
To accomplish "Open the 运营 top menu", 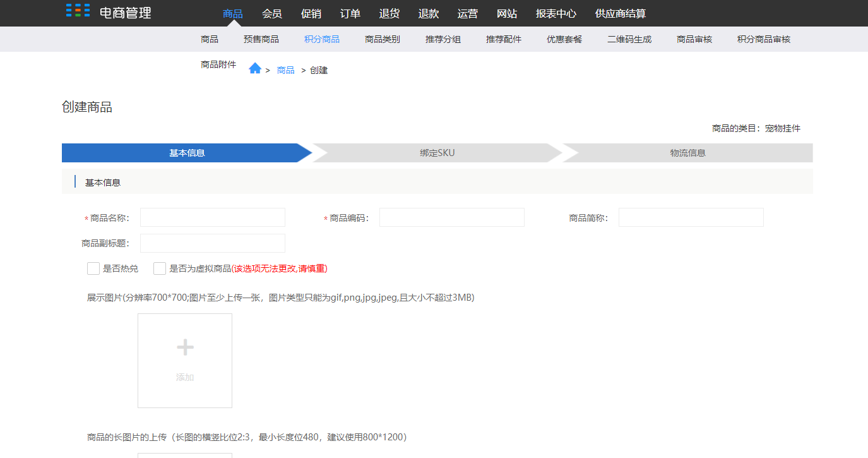I will pos(468,14).
